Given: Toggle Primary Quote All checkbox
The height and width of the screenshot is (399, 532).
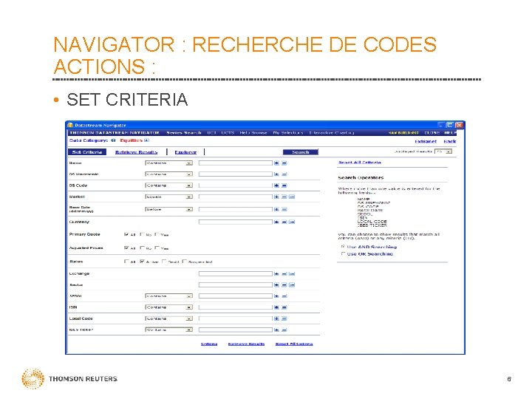Looking at the screenshot, I should pos(126,234).
